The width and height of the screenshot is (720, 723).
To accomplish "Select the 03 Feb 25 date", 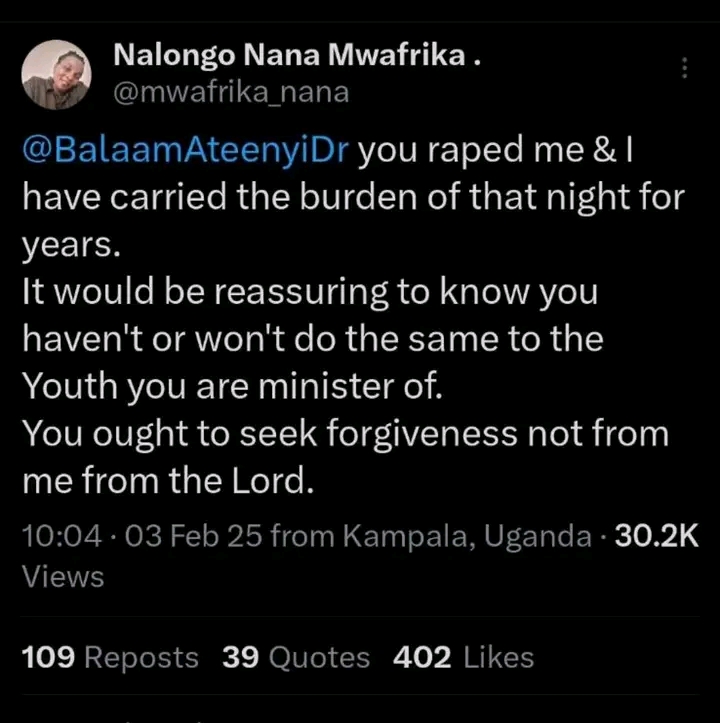I will (194, 536).
